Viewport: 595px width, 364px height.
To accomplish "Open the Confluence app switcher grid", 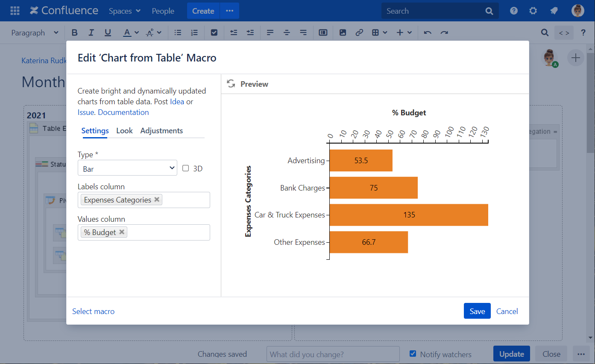I will tap(15, 11).
